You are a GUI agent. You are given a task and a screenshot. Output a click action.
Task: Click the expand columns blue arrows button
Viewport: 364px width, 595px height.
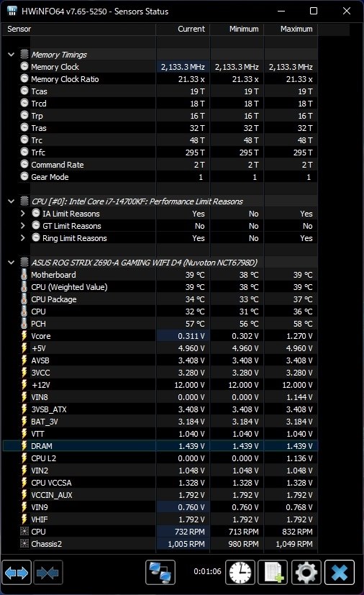(17, 572)
